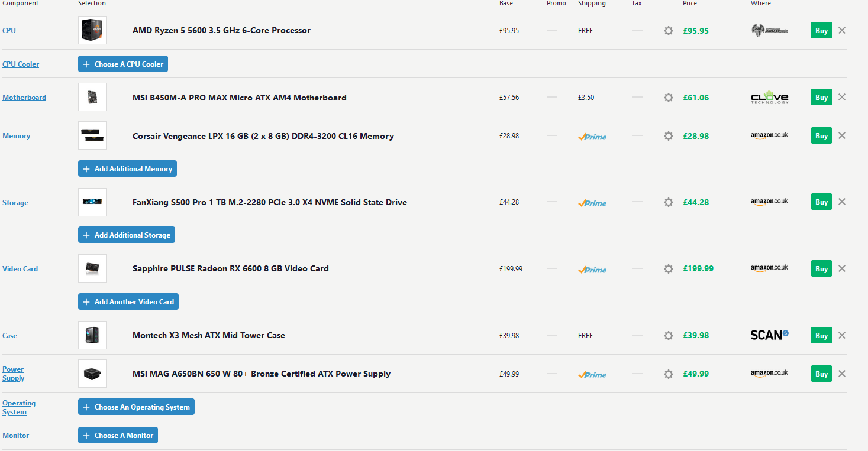Open the Monitor category link

click(x=16, y=436)
